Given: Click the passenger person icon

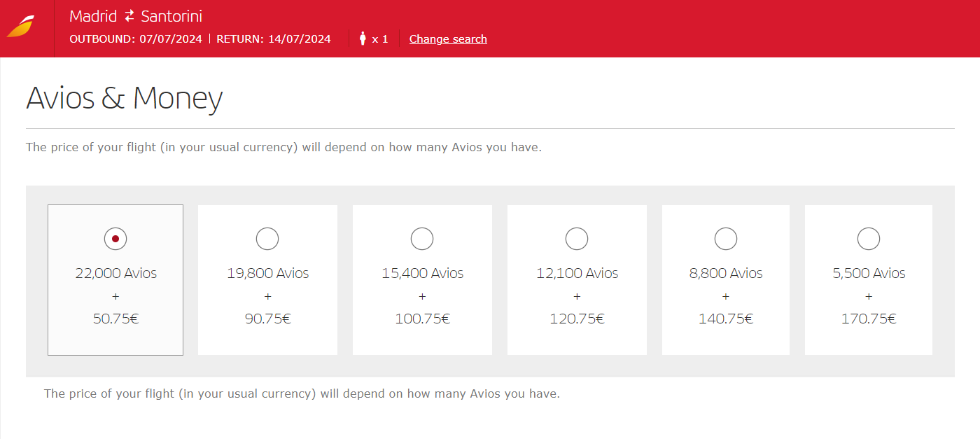Looking at the screenshot, I should pos(363,39).
